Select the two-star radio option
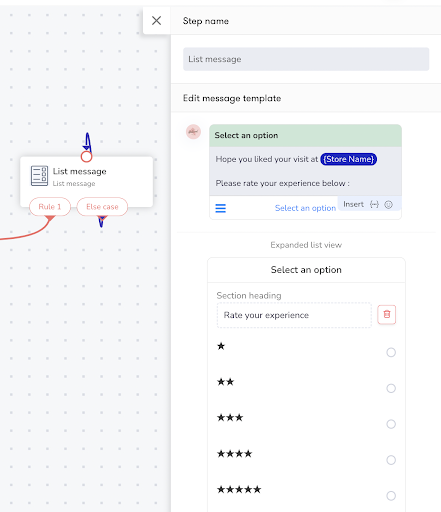The width and height of the screenshot is (441, 512). coord(391,388)
